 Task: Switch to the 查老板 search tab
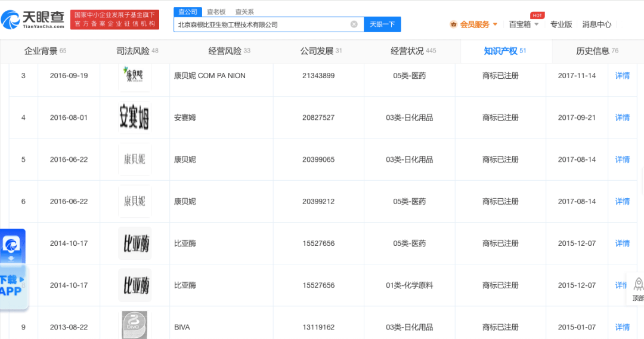216,11
